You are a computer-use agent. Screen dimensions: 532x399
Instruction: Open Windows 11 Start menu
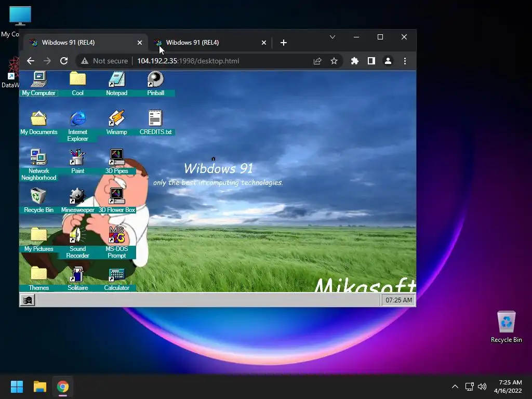[17, 387]
